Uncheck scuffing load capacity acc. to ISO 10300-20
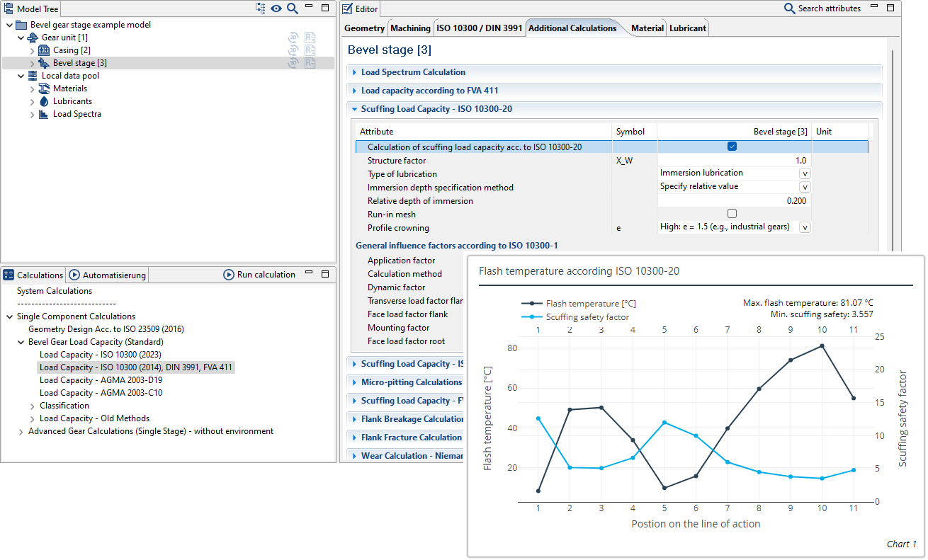 click(733, 147)
